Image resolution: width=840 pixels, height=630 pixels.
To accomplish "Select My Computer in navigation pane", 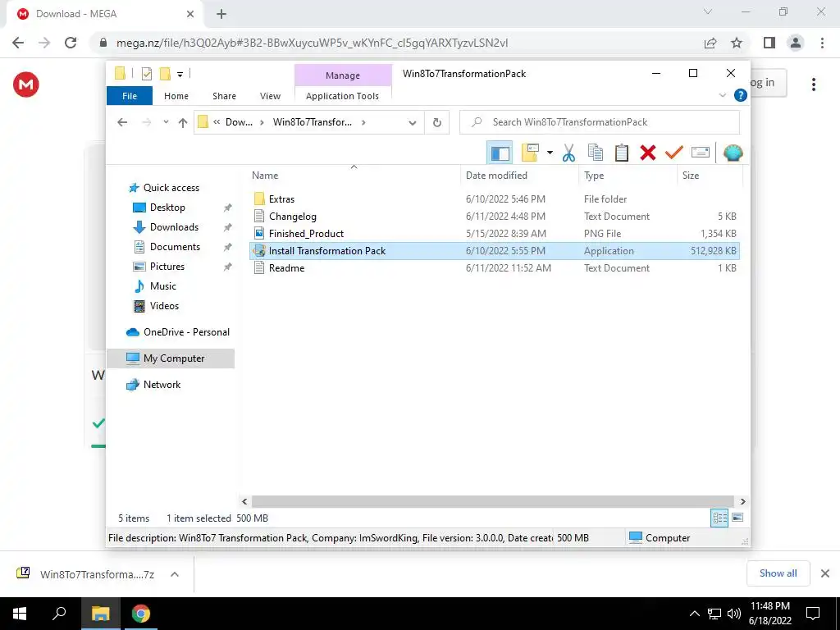I will coord(171,358).
